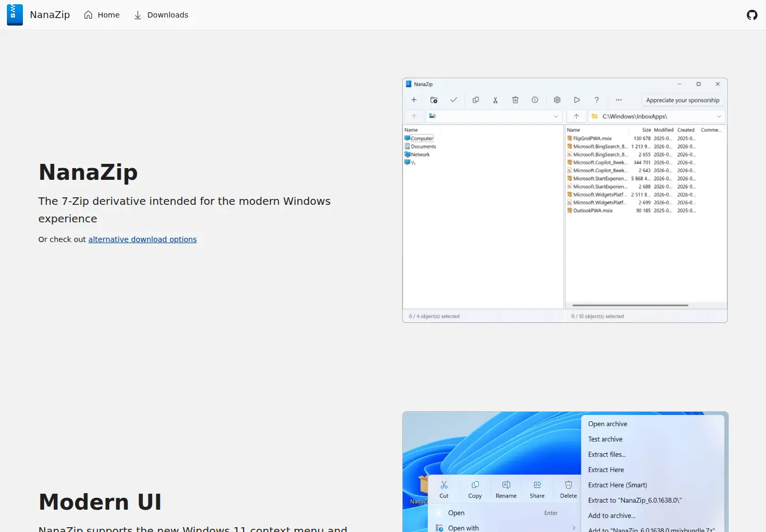The image size is (766, 532).
Task: Expand the left pane path dropdown arrow
Action: coord(556,117)
